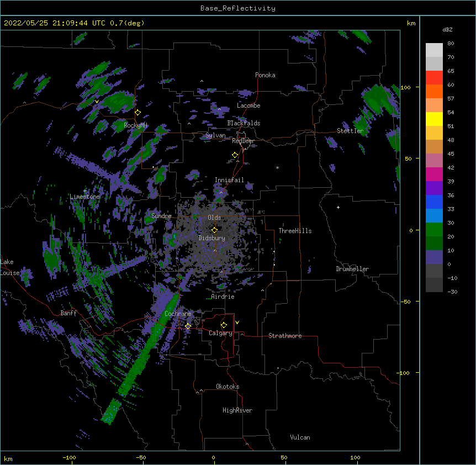
Task: Click the 50 tick label on bottom axis
Action: [284, 457]
